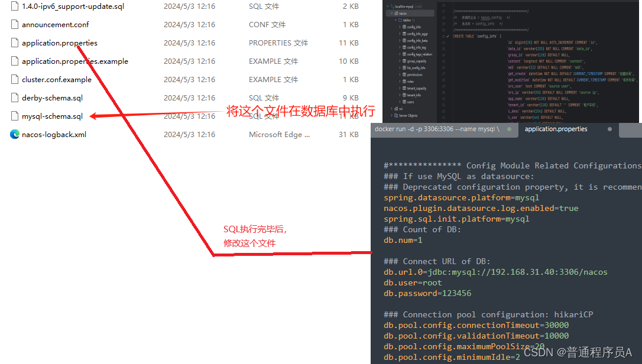Viewport: 642px width, 364px height.
Task: Select the nacos-logback.xml file name
Action: [54, 134]
